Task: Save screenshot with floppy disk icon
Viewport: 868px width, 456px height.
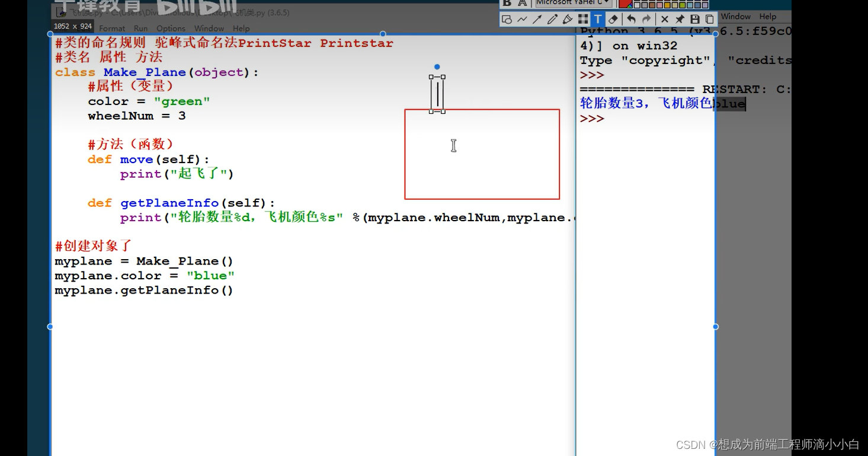Action: tap(695, 20)
